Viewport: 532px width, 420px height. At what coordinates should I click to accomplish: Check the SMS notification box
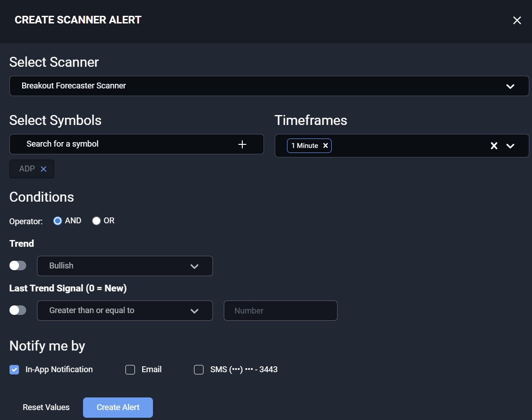[199, 369]
